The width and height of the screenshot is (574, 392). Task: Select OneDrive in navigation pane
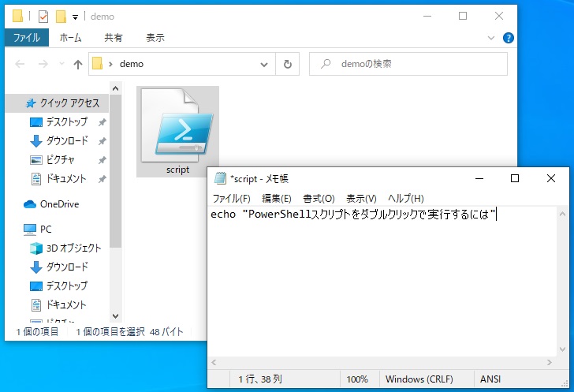click(x=51, y=204)
